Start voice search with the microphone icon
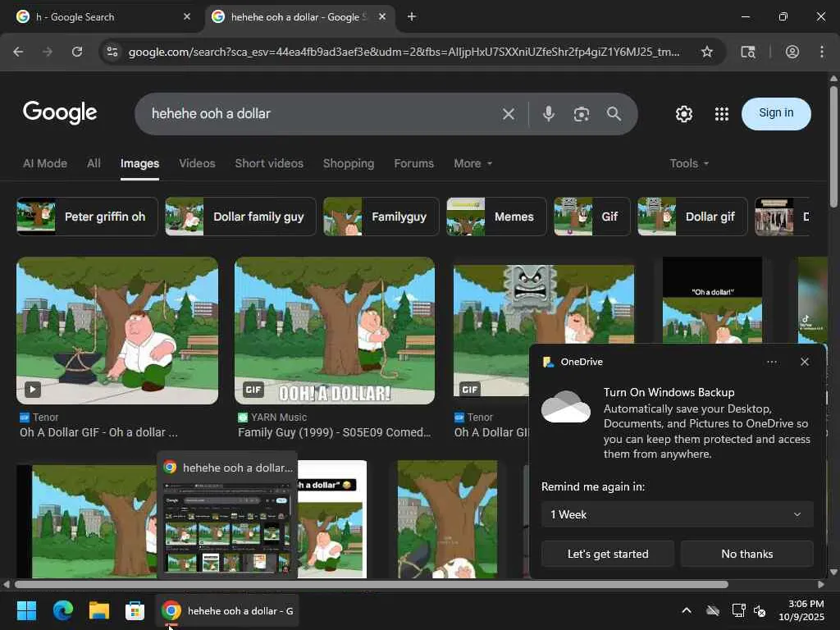Screen dimensions: 840x630 pyautogui.click(x=548, y=113)
